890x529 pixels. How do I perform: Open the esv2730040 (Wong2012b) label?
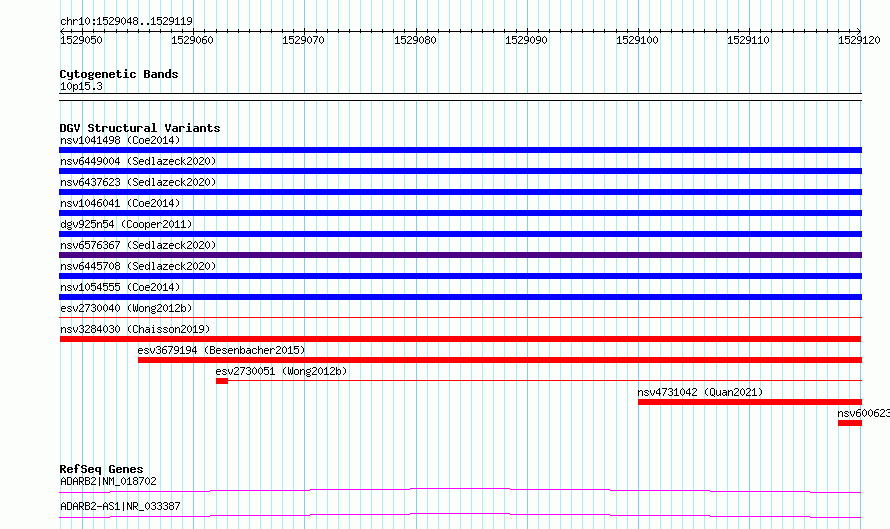click(126, 308)
